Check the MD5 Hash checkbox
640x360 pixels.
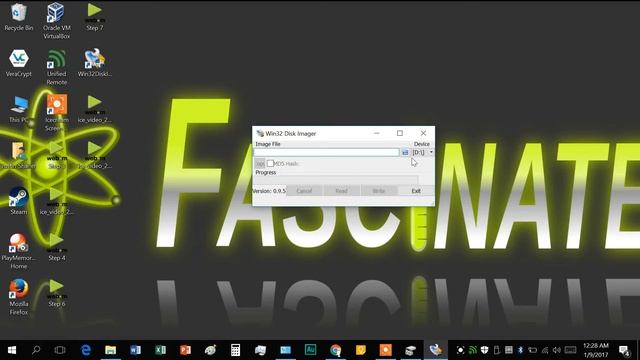click(x=270, y=163)
